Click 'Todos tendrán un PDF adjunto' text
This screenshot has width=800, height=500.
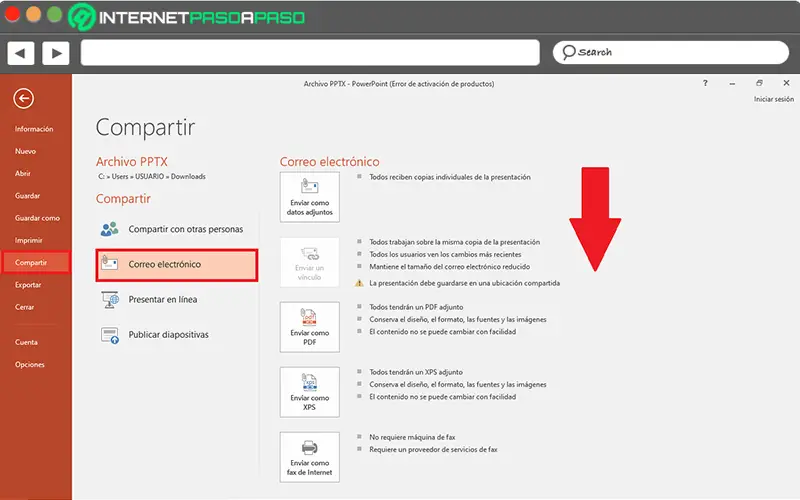[416, 307]
